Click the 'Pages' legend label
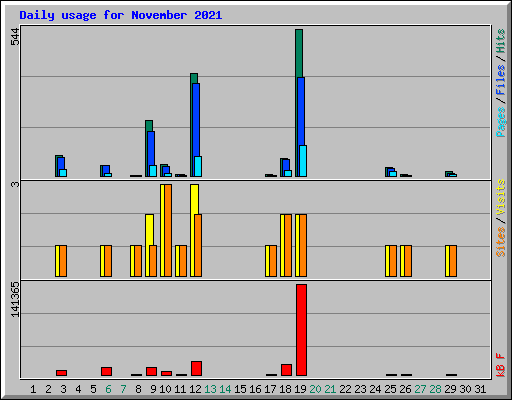512x400 pixels. tap(500, 122)
